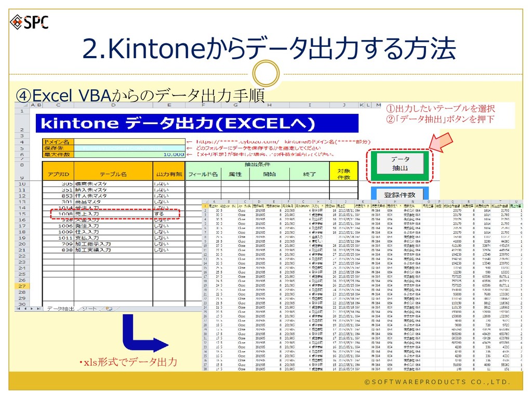
Task: Click the 売上入力 table name cell
Action: 113,214
